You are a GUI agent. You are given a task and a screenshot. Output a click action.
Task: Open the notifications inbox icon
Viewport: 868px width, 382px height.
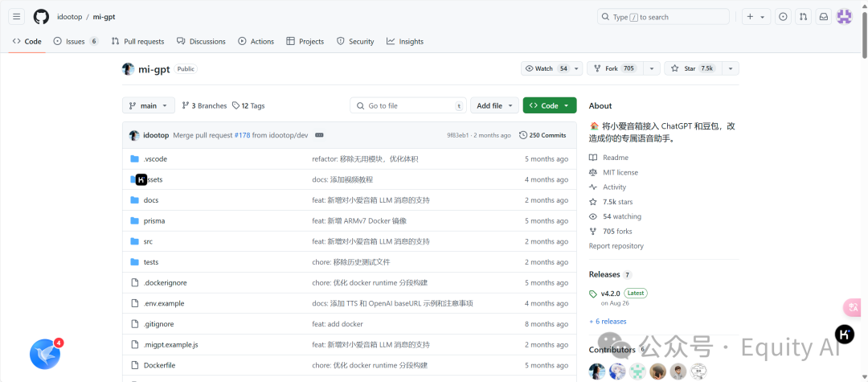[824, 17]
